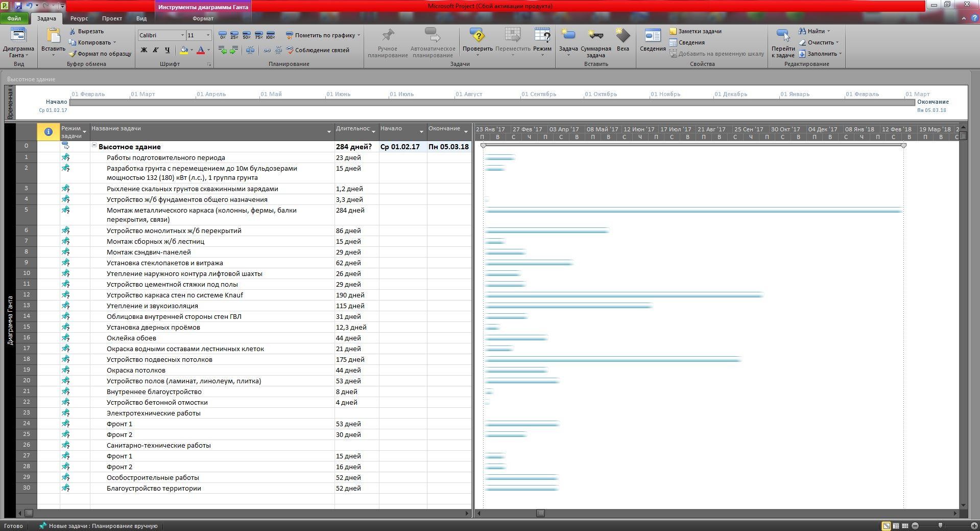This screenshot has width=980, height=531.
Task: Click the Проверить button
Action: pyautogui.click(x=477, y=41)
